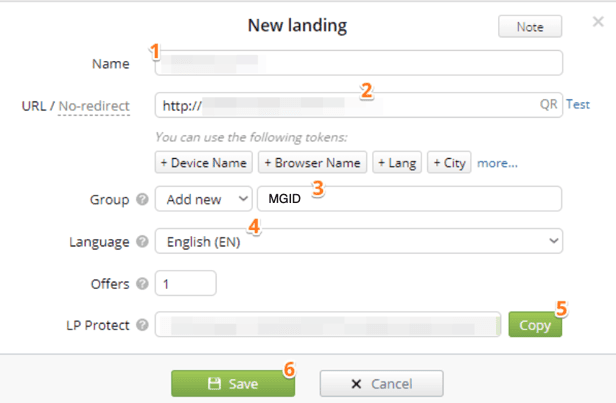Click the Test link next to URL
Viewport: 616px width, 403px height.
(578, 104)
